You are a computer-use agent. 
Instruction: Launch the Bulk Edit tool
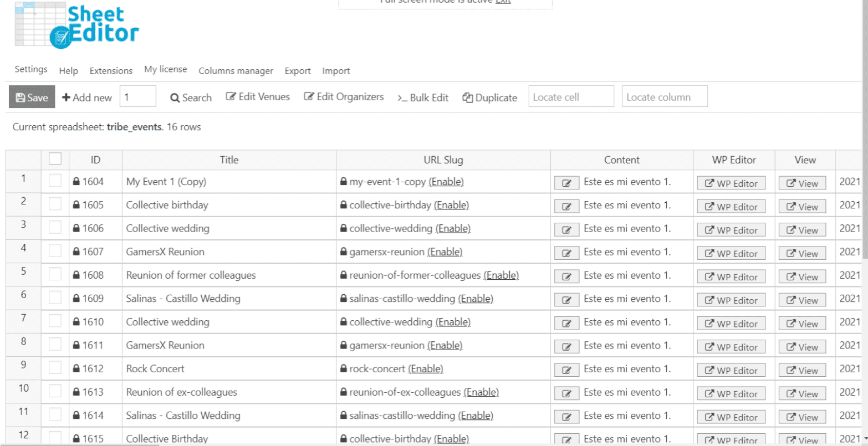click(423, 98)
